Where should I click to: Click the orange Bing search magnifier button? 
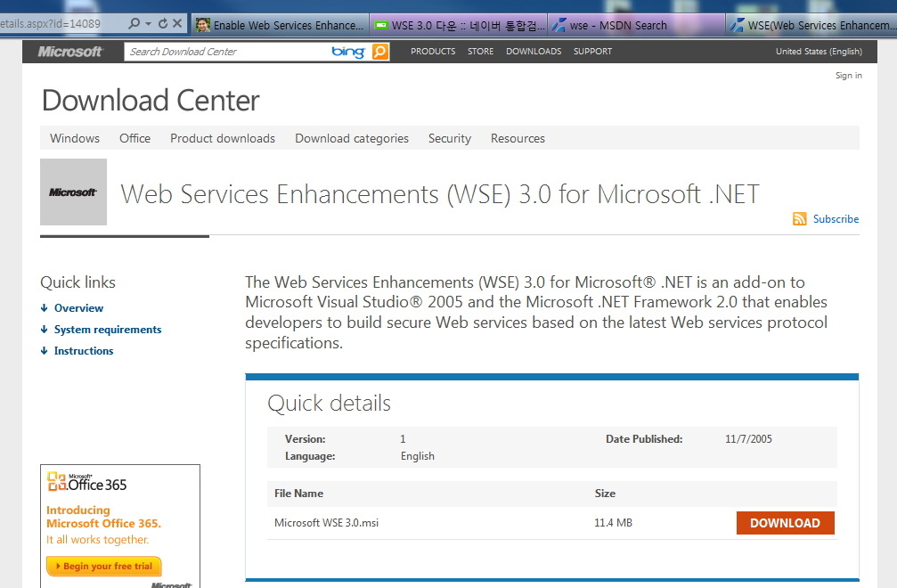pyautogui.click(x=380, y=52)
